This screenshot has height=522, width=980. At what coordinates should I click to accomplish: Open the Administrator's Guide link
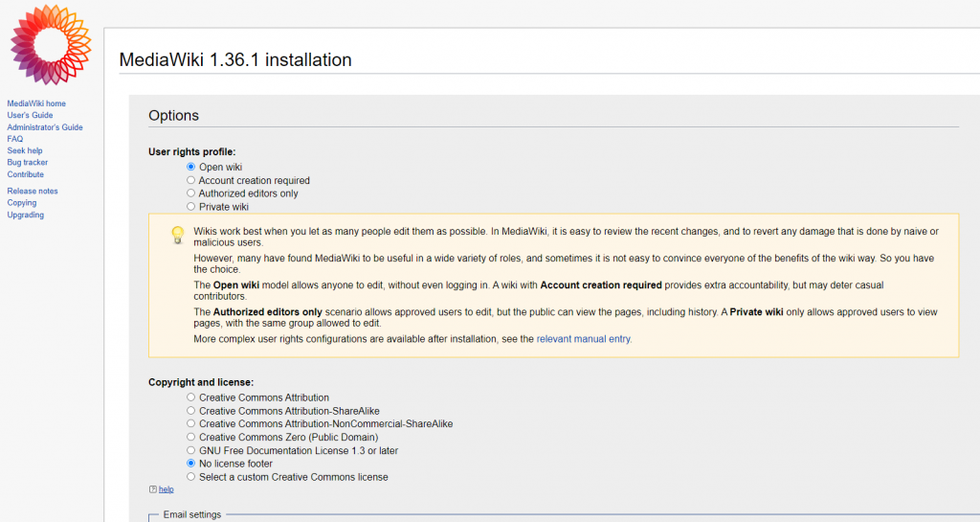coord(45,127)
